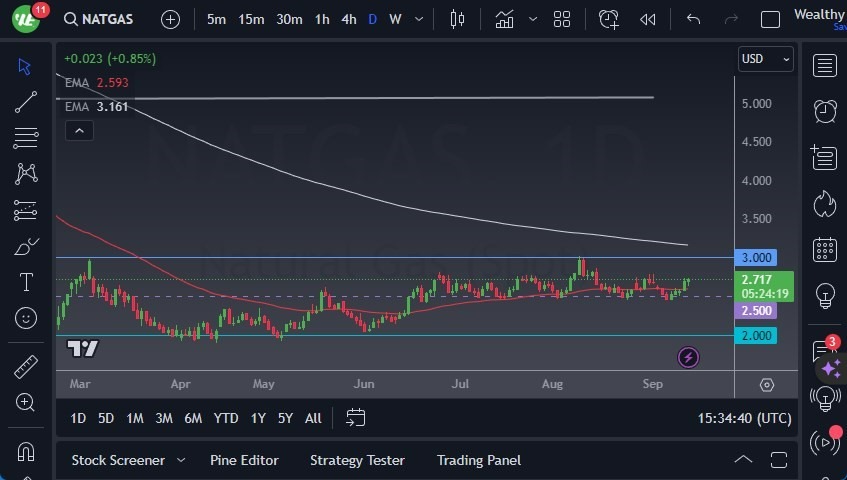Image resolution: width=847 pixels, height=480 pixels.
Task: Open the Strategy Tester tab
Action: 357,460
